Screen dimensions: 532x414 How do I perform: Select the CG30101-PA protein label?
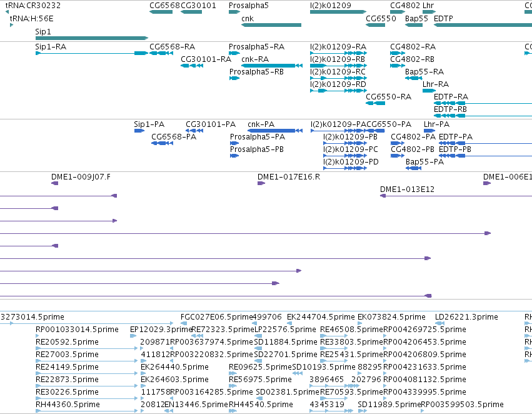pyautogui.click(x=210, y=124)
